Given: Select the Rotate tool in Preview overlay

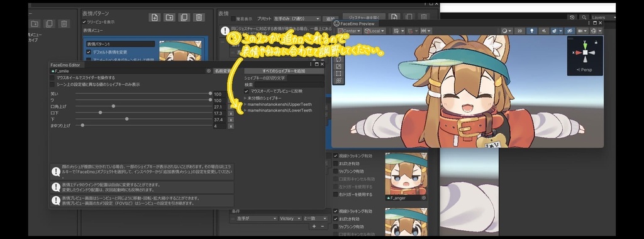Looking at the screenshot, I should [x=339, y=60].
